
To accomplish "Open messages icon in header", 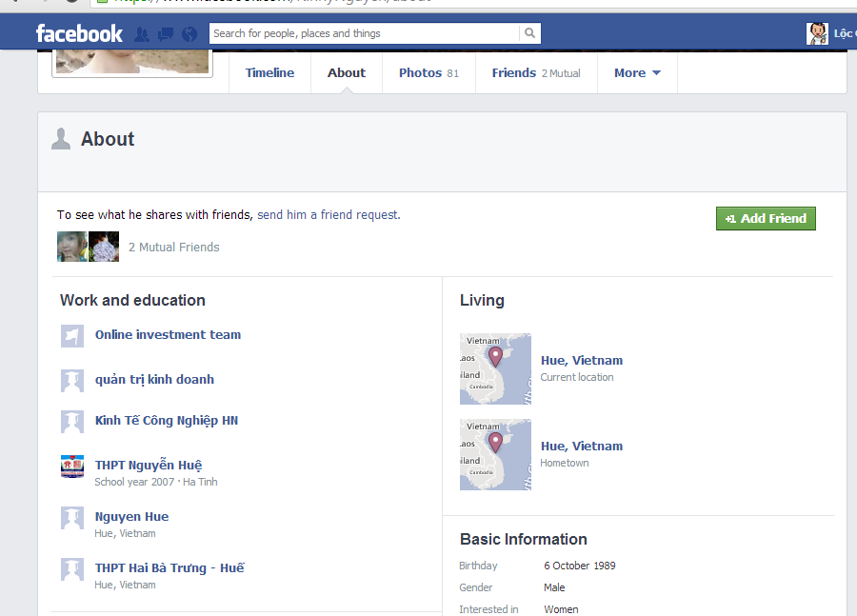I will (x=166, y=34).
